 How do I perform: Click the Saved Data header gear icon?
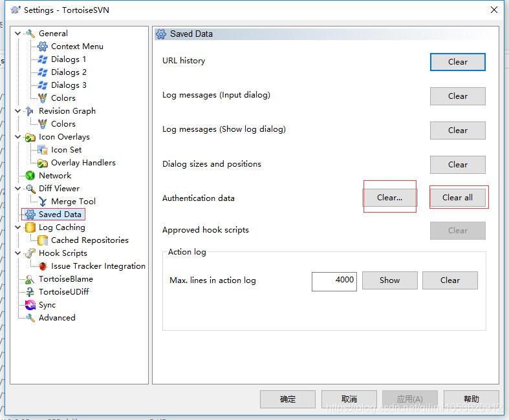[x=160, y=34]
